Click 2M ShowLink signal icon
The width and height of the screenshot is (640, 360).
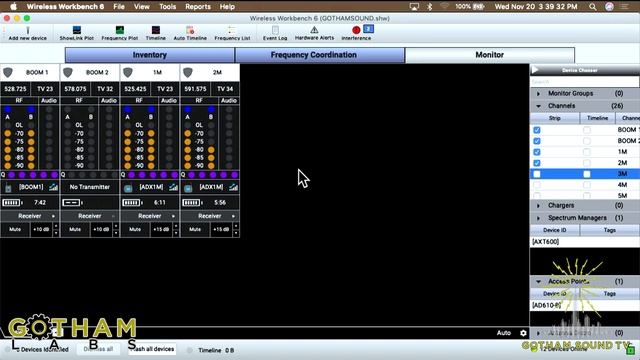233,187
